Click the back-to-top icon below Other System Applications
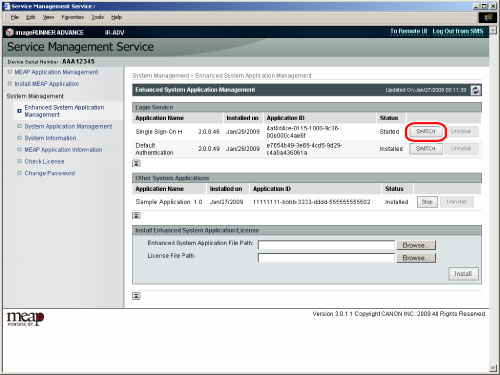 pos(136,216)
